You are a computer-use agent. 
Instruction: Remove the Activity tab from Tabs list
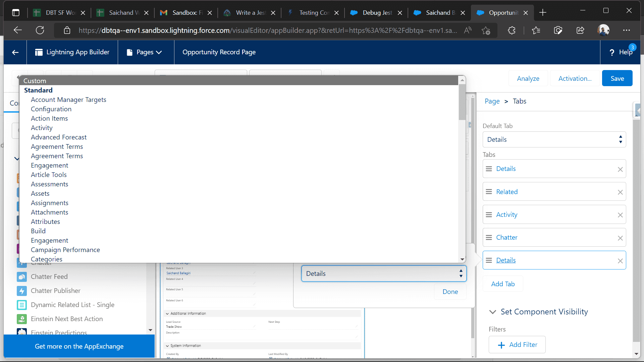[x=620, y=215]
